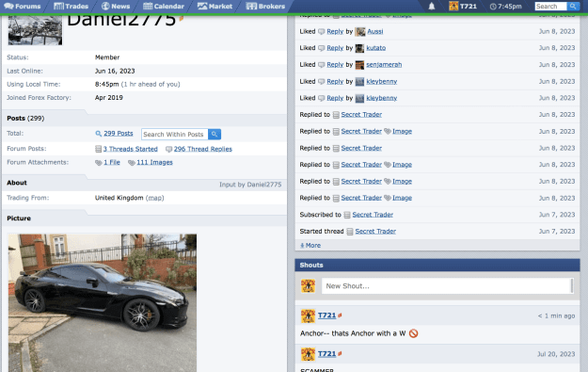Open T721 link on Jul 20, 2023 shout
This screenshot has width=588, height=372.
[x=326, y=353]
